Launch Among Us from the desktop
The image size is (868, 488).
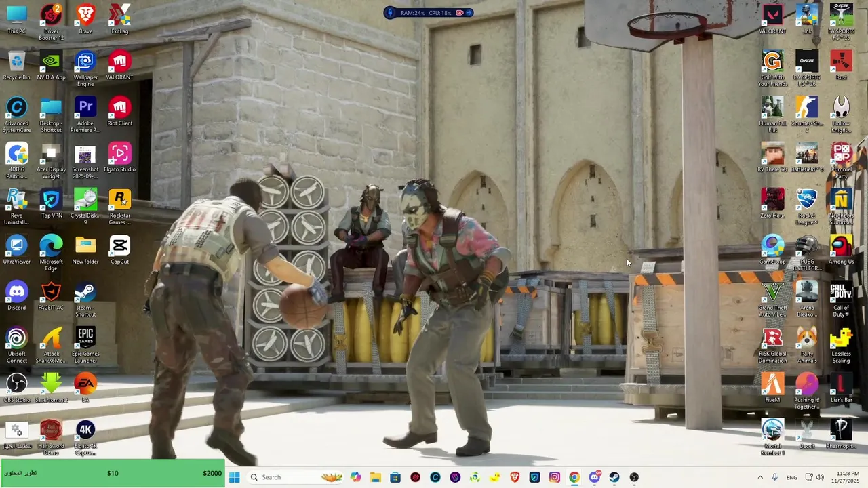click(x=842, y=249)
